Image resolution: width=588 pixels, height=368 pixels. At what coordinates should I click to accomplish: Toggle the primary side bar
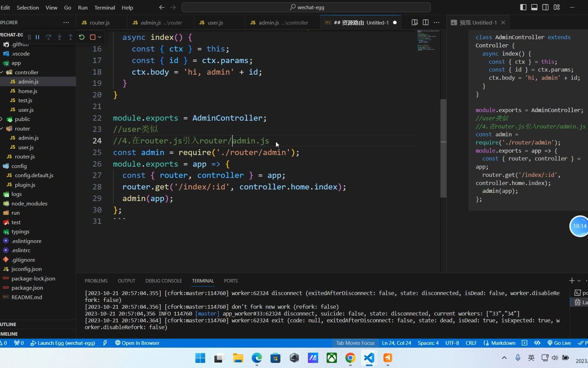(x=523, y=7)
